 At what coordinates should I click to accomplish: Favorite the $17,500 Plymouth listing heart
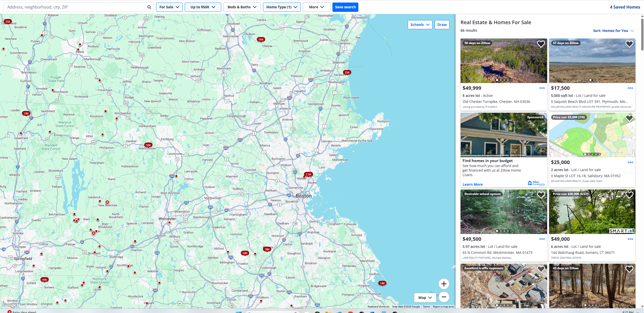[x=629, y=44]
